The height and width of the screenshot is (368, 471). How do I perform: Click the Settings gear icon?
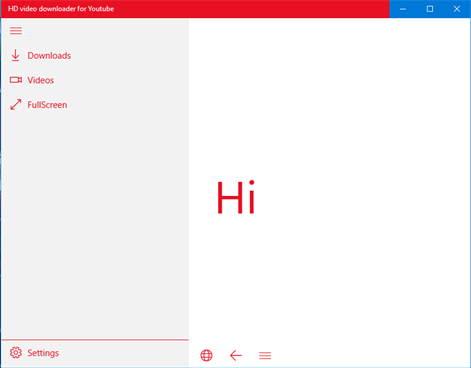(16, 353)
